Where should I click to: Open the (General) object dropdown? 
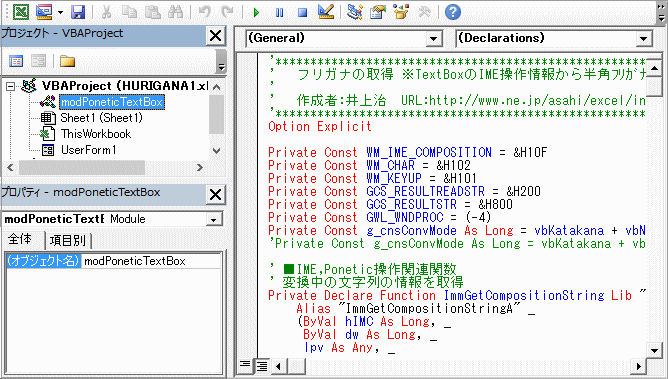pos(433,39)
